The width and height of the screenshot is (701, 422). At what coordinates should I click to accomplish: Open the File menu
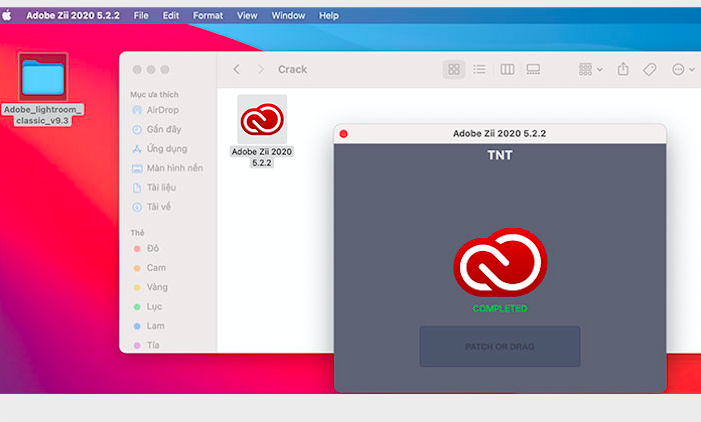141,16
